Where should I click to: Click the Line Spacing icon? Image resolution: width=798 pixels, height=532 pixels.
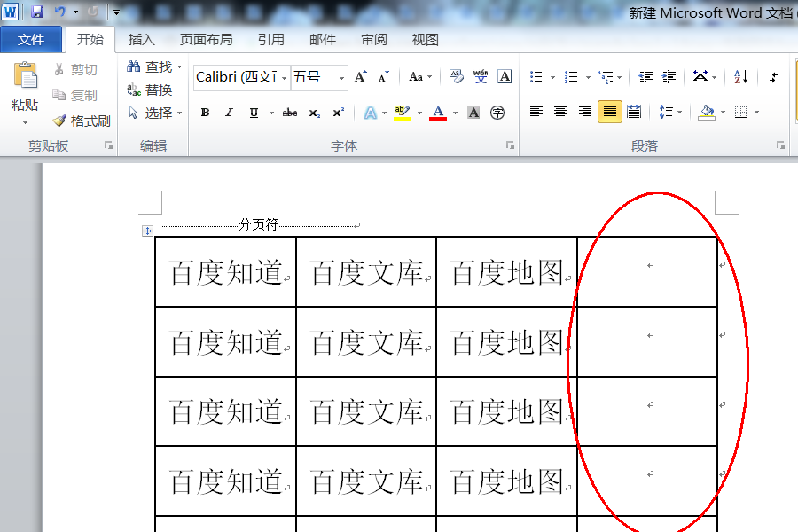pos(666,112)
